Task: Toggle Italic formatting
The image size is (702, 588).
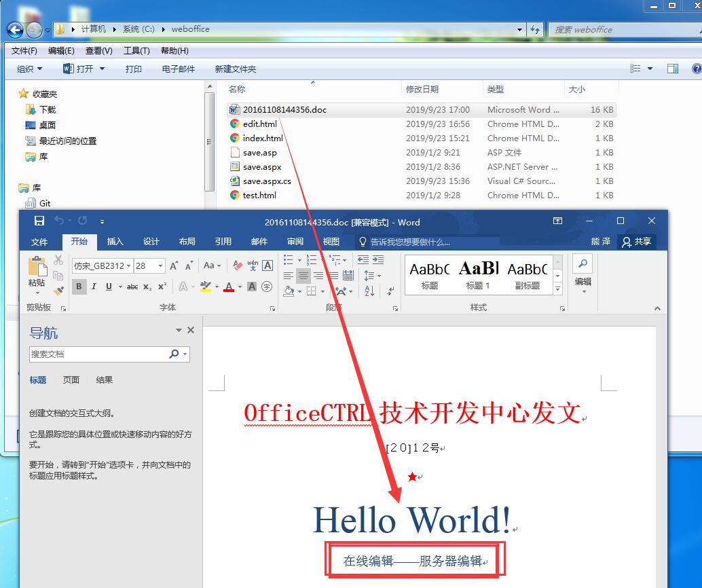Action: (94, 287)
